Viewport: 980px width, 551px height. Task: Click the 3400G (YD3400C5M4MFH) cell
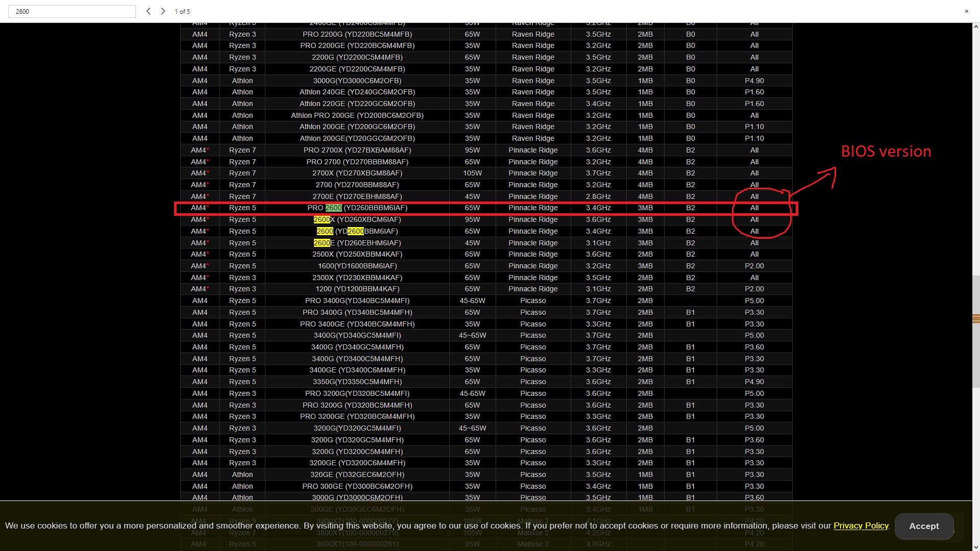coord(357,359)
